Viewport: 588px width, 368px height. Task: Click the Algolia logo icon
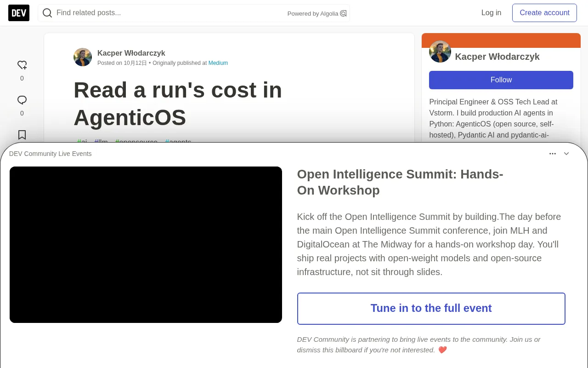pos(343,13)
